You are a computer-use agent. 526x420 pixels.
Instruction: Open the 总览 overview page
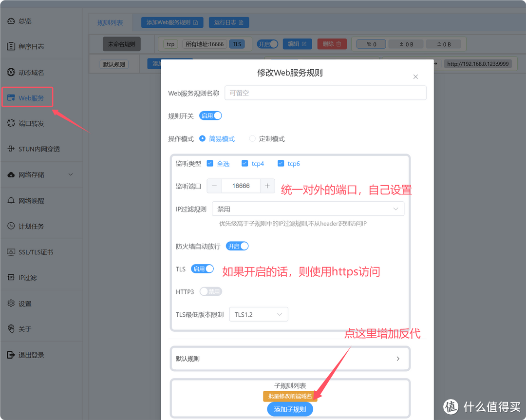coord(24,21)
